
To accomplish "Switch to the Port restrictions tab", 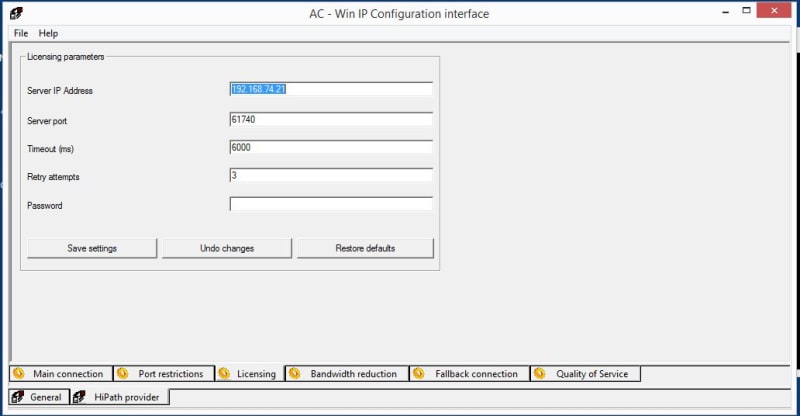I will (x=164, y=374).
